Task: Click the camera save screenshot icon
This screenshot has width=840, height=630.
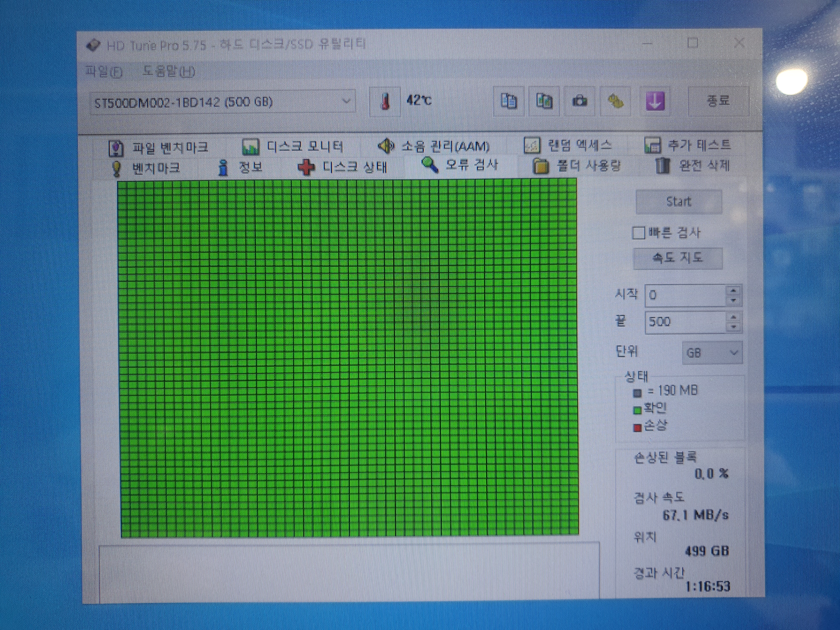Action: (x=580, y=101)
